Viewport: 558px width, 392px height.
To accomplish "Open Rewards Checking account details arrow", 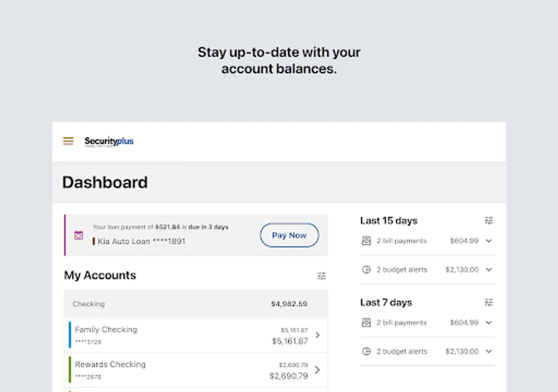I will click(x=318, y=370).
